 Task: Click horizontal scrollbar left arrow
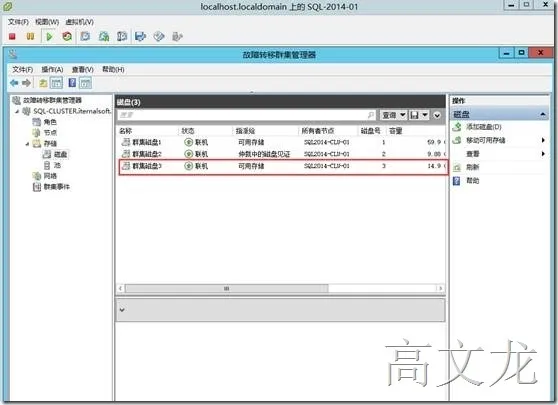121,288
